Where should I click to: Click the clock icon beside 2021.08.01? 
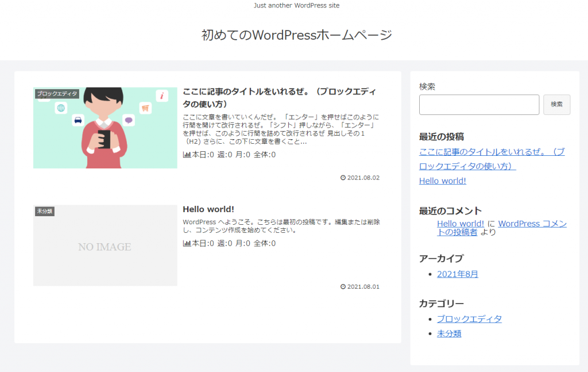(x=343, y=286)
